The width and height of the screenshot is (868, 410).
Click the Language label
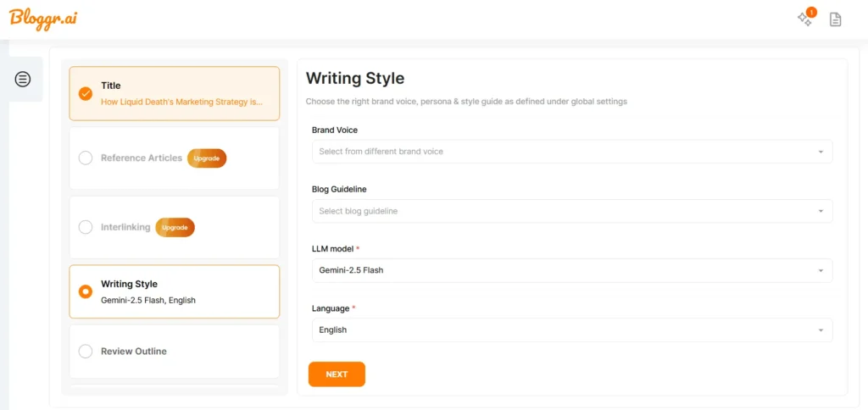(331, 308)
